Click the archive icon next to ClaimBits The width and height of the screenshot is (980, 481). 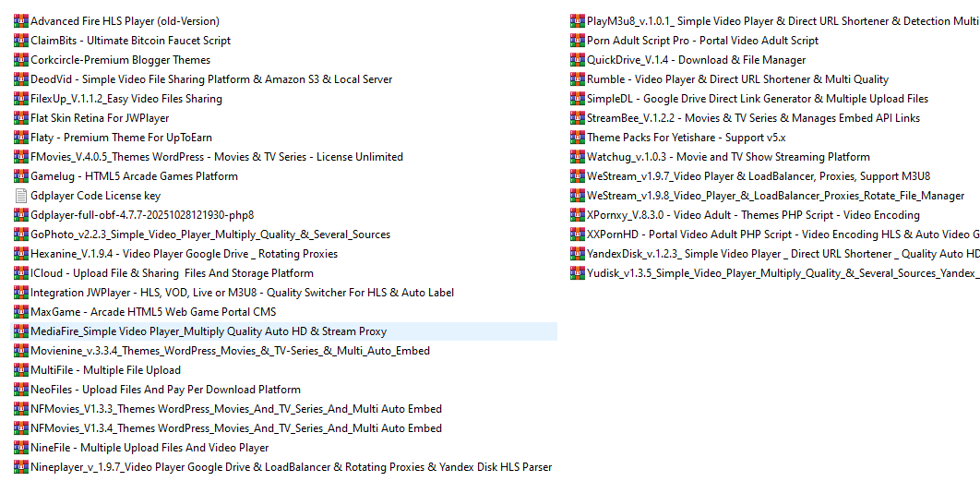[21, 41]
